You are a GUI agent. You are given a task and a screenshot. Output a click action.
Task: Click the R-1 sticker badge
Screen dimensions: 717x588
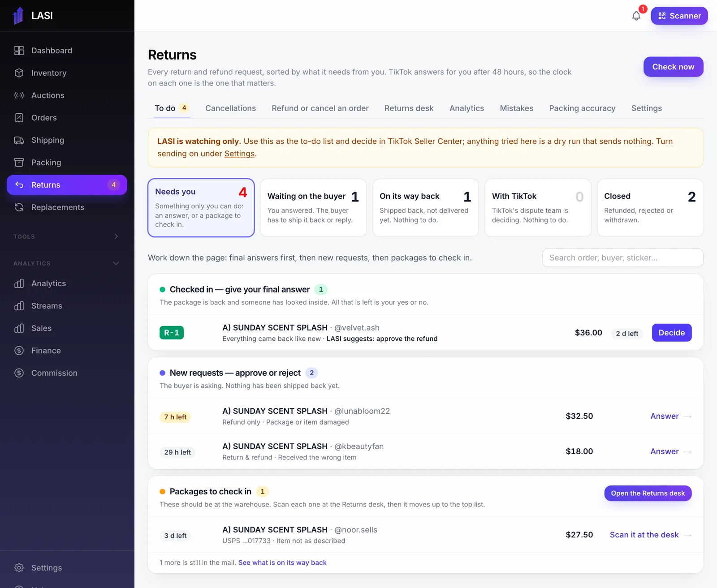172,333
